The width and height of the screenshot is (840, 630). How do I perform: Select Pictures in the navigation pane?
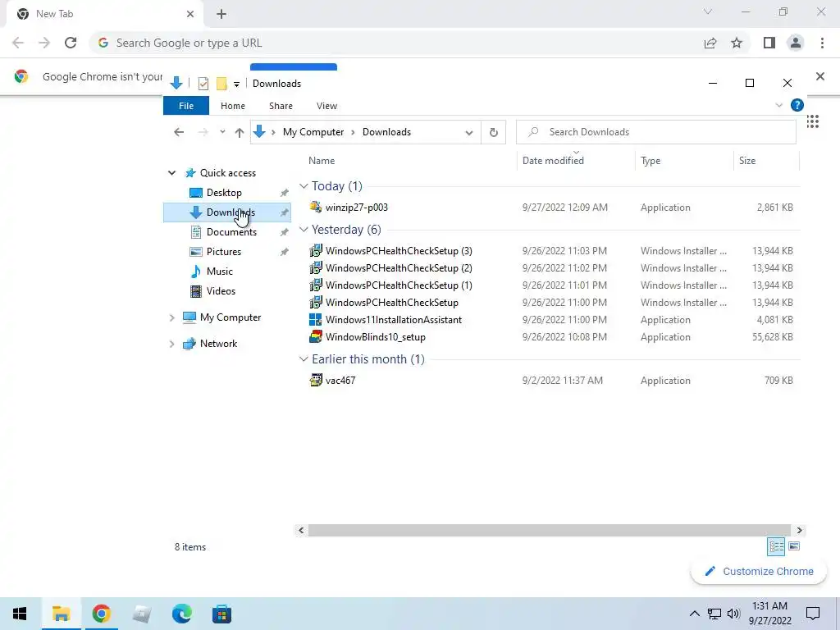(224, 252)
